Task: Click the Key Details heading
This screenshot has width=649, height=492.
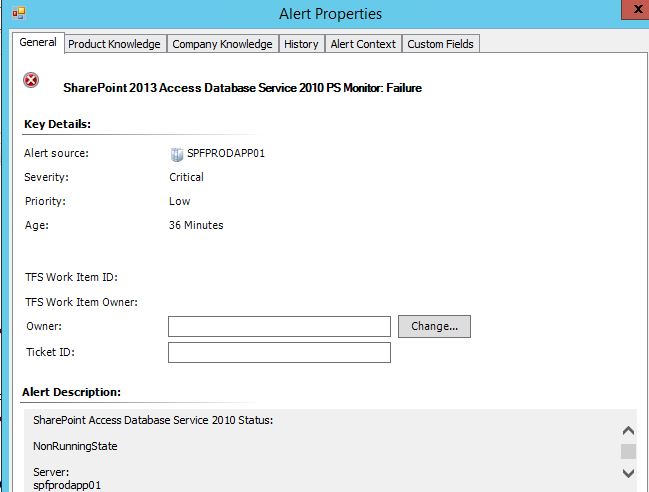Action: pos(58,124)
